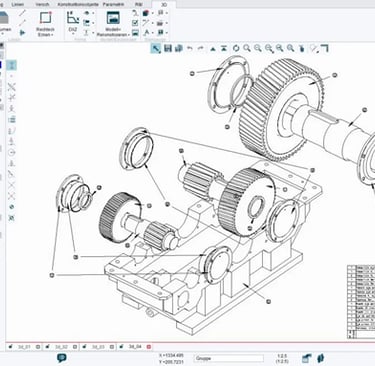Screen dimensions: 375x366
Task: Click the first magnifier zoom icon
Action: click(247, 49)
